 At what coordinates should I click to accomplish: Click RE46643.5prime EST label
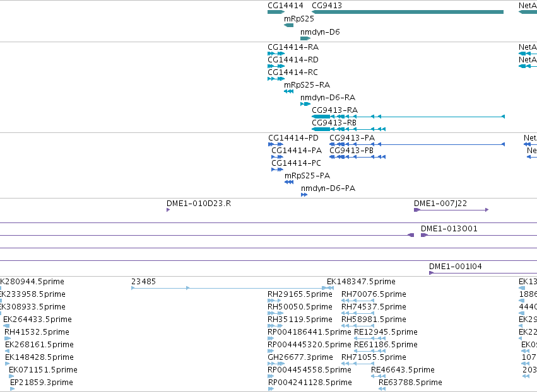403,370
